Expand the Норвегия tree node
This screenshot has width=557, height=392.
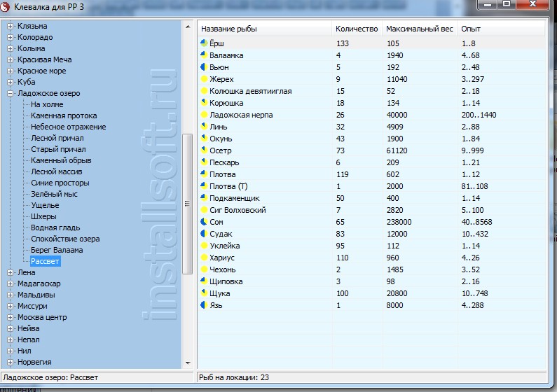pos(11,362)
